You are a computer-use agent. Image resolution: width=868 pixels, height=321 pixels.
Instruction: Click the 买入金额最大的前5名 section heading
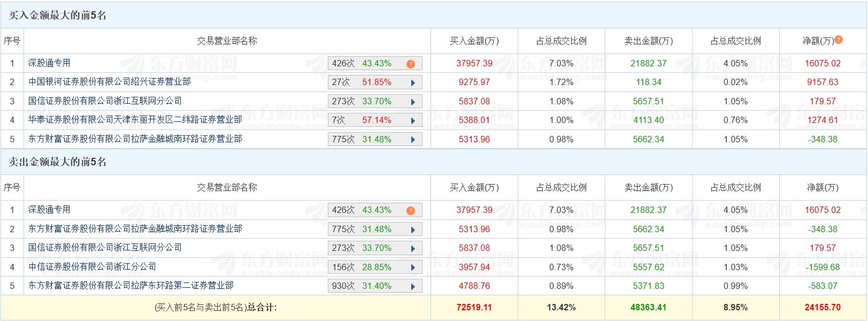pyautogui.click(x=58, y=15)
